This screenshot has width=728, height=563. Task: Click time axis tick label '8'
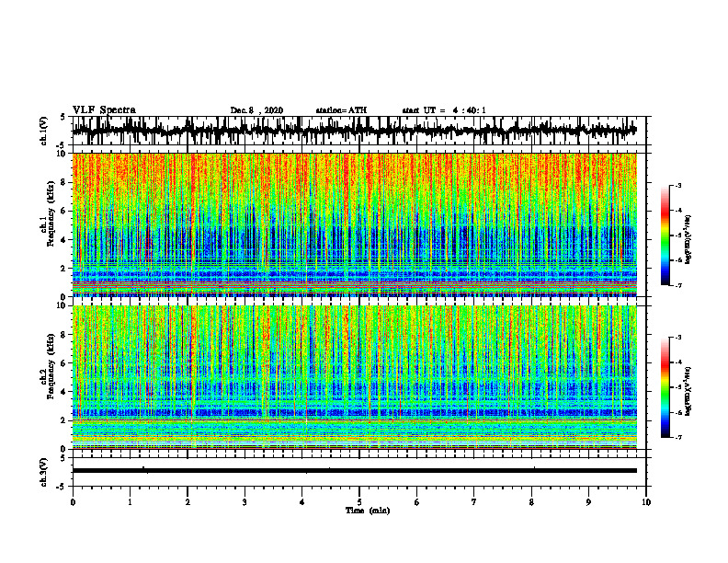click(531, 502)
